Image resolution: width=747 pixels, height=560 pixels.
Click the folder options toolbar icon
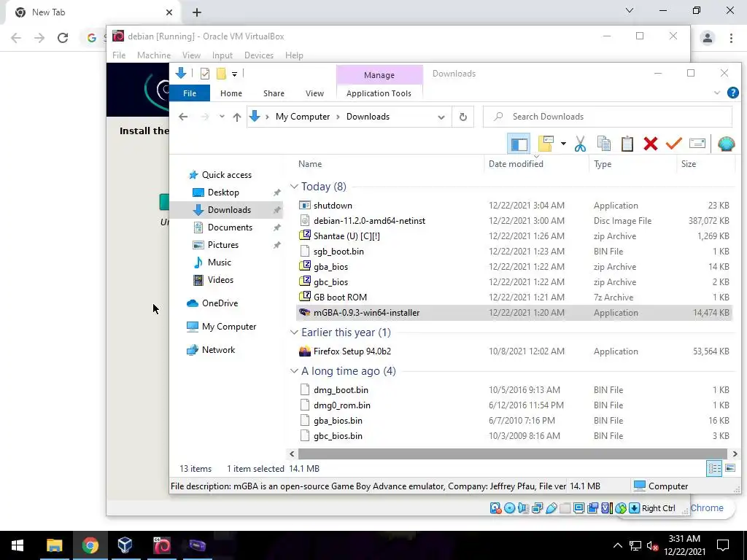(x=546, y=144)
